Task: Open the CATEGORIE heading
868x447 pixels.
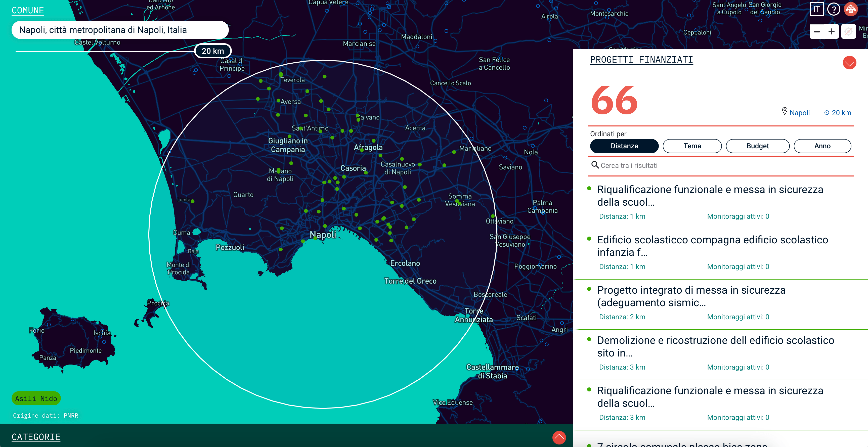Action: (x=36, y=437)
